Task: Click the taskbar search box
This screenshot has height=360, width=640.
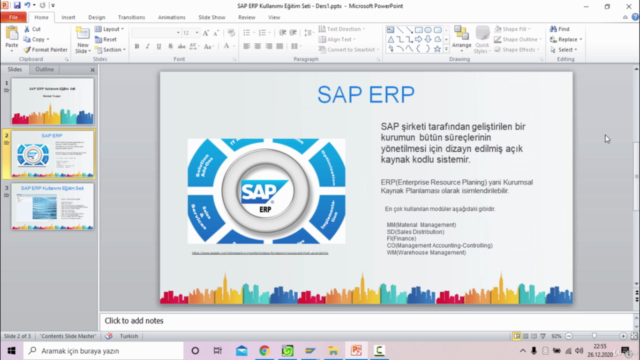Action: click(x=104, y=351)
